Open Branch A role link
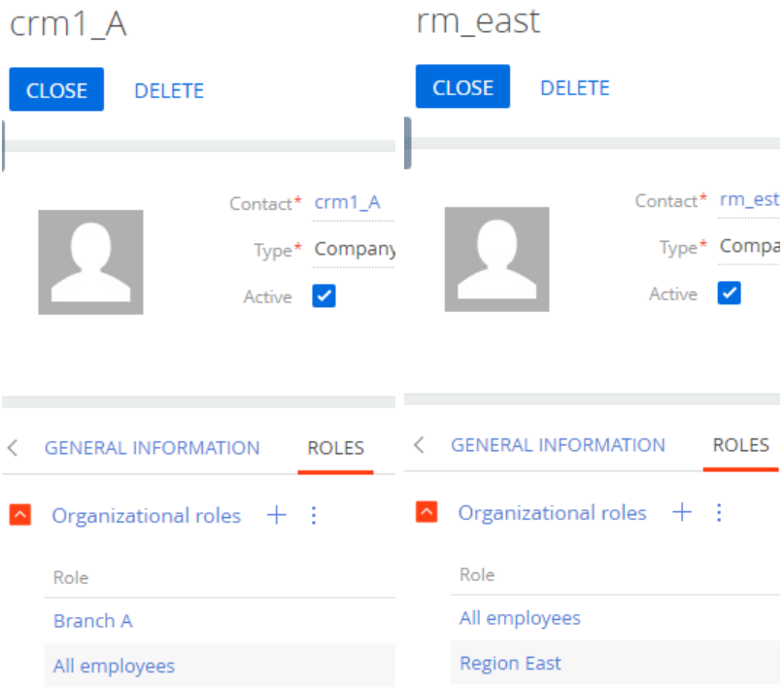The height and width of the screenshot is (690, 784). click(x=93, y=620)
